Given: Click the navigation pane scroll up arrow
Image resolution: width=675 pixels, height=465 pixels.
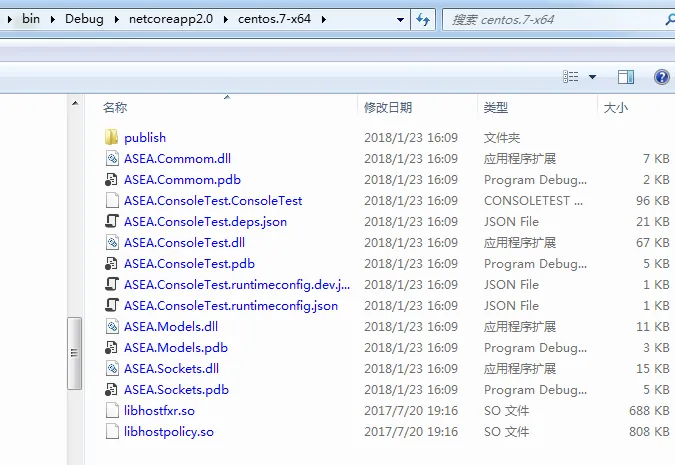Looking at the screenshot, I should [x=75, y=103].
